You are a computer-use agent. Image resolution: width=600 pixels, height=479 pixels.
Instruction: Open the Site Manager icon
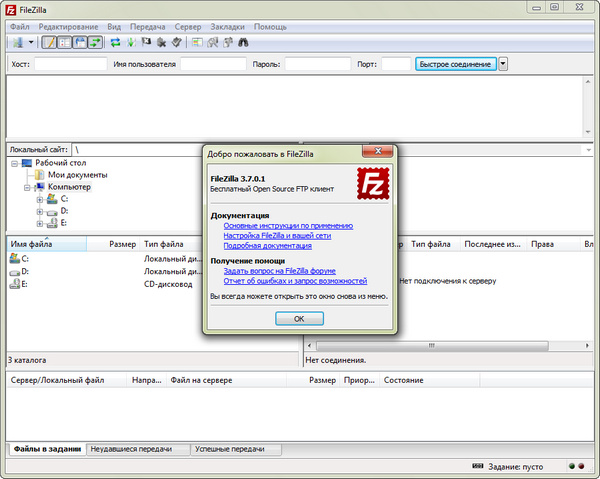tap(18, 43)
